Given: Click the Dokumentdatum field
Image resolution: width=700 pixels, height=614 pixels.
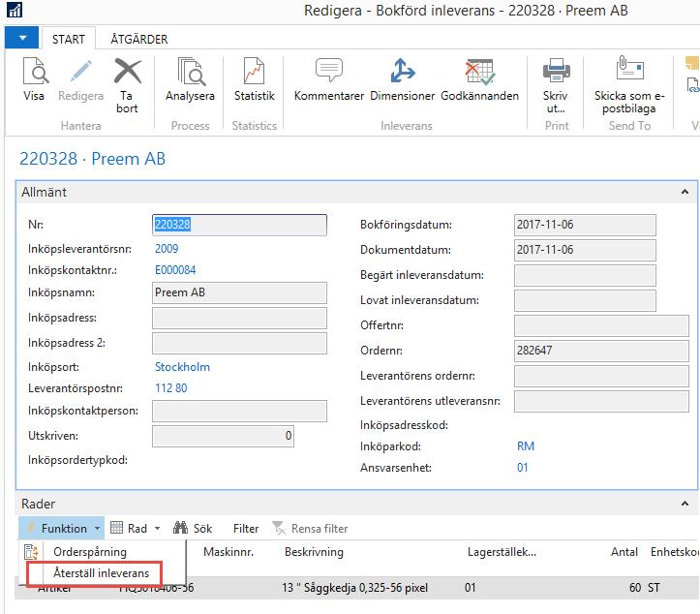Looking at the screenshot, I should pos(585,250).
